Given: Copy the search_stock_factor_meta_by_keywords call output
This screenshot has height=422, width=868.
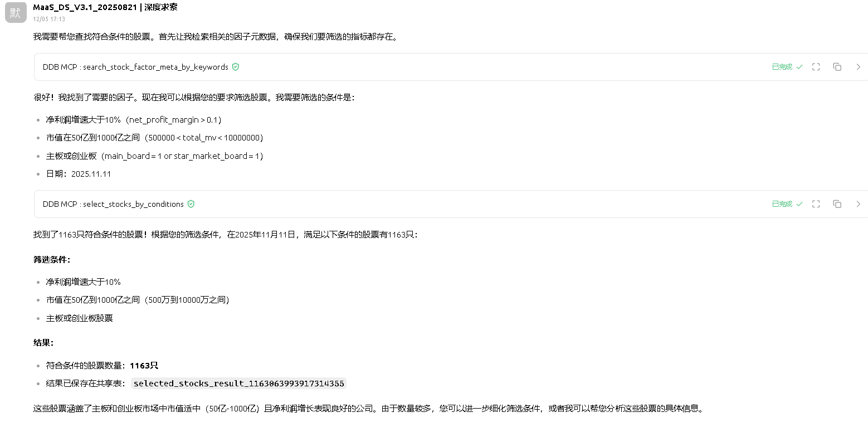Looking at the screenshot, I should (x=837, y=67).
